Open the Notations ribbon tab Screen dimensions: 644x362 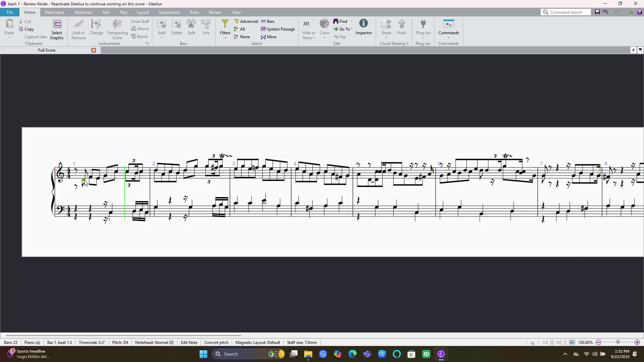click(x=83, y=12)
